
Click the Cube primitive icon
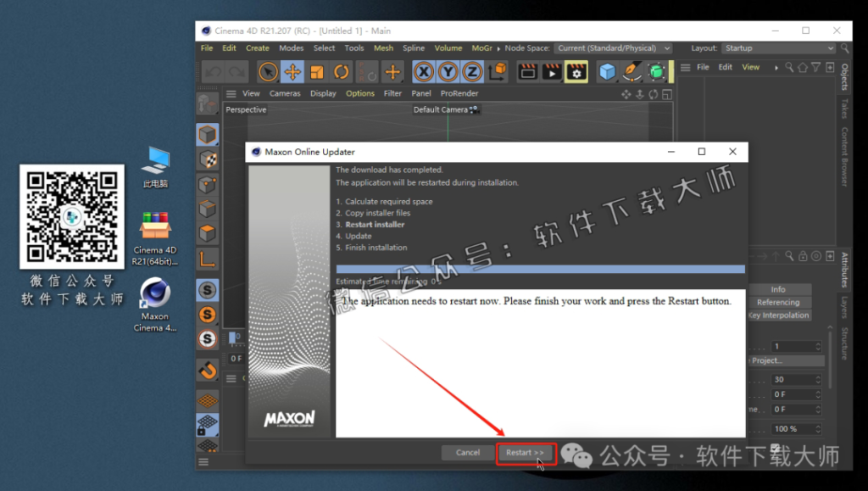[607, 72]
